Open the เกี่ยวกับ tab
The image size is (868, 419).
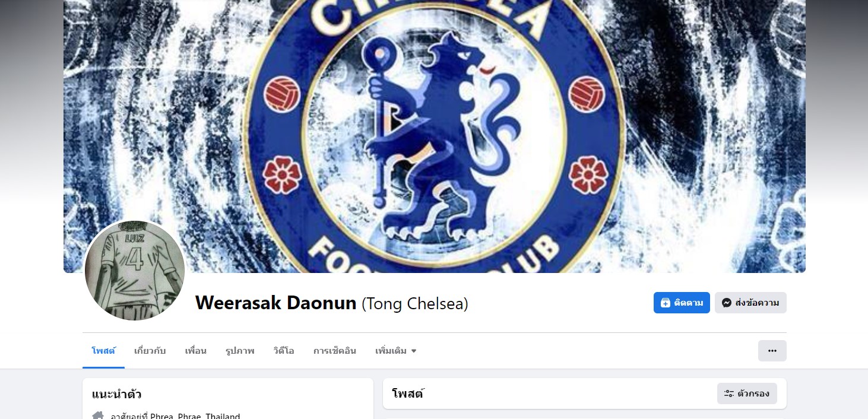[x=150, y=351]
